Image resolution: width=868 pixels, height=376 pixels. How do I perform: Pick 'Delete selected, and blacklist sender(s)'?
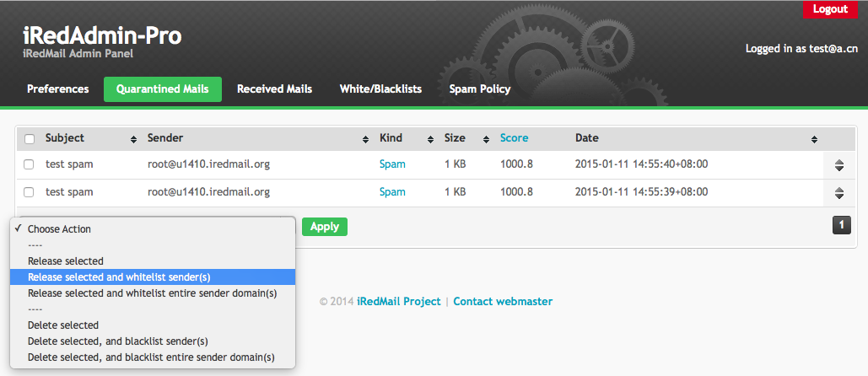click(x=153, y=341)
